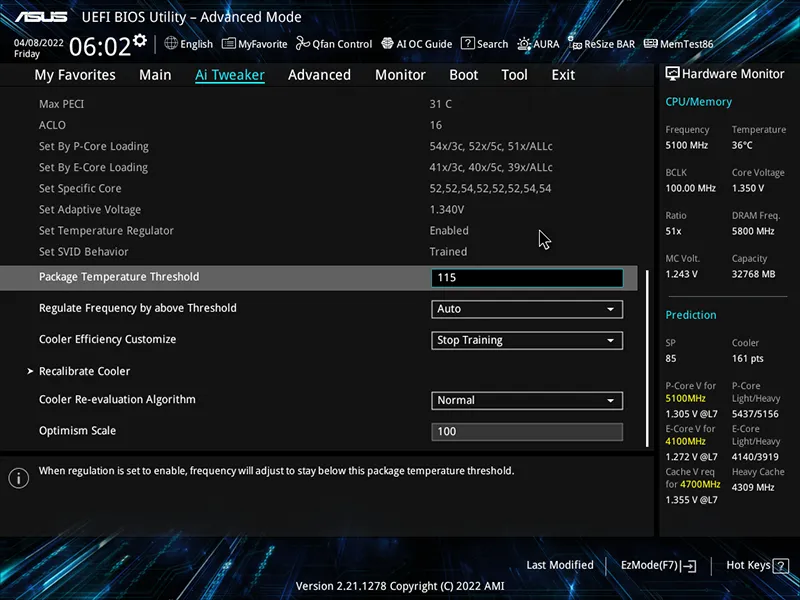Click the Hot Keys question mark icon
800x600 pixels.
781,566
